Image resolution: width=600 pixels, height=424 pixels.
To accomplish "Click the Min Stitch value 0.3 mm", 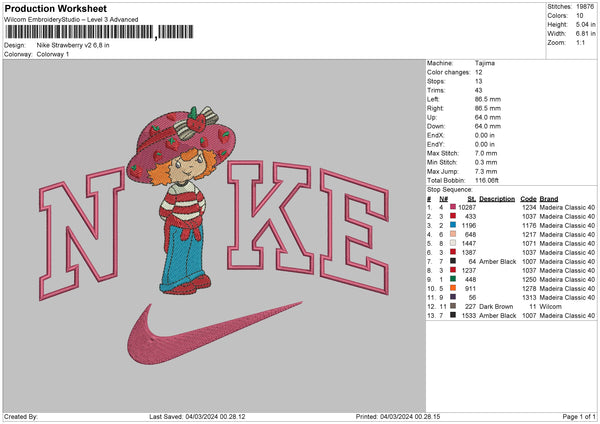I will (x=486, y=162).
